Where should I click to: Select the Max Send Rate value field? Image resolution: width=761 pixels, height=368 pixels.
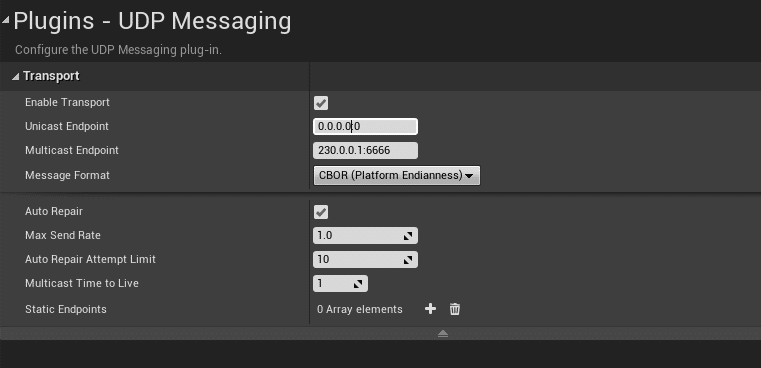358,235
